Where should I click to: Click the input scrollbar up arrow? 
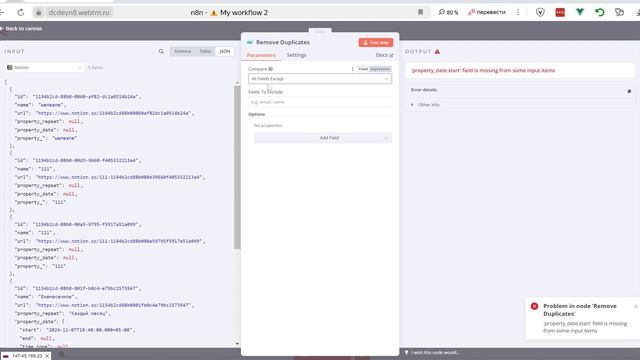click(x=237, y=82)
